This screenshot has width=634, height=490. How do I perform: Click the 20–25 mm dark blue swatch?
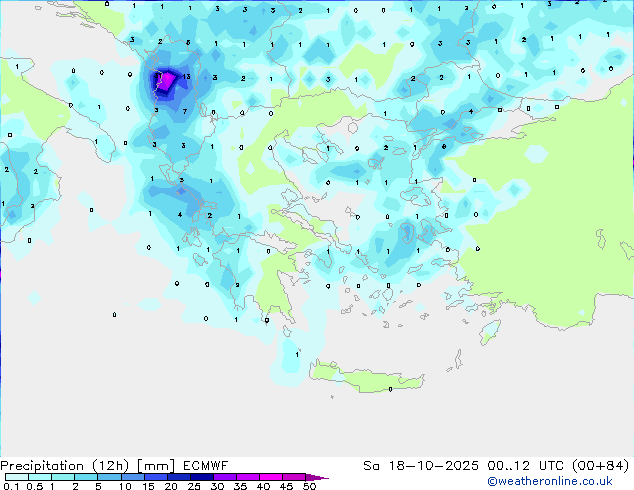click(x=178, y=477)
